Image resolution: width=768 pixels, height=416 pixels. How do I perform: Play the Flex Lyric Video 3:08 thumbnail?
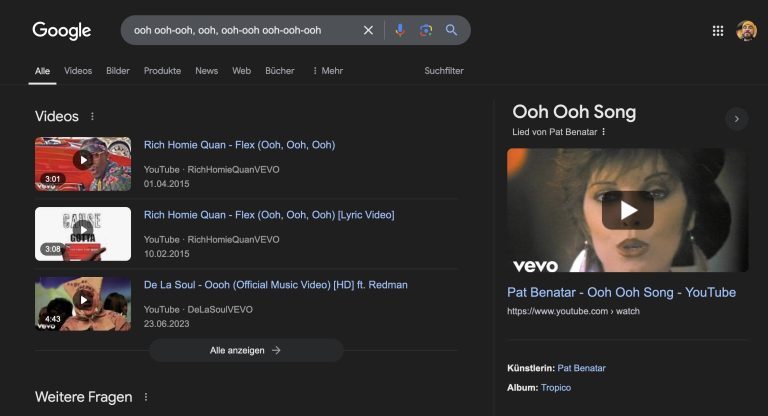(83, 234)
